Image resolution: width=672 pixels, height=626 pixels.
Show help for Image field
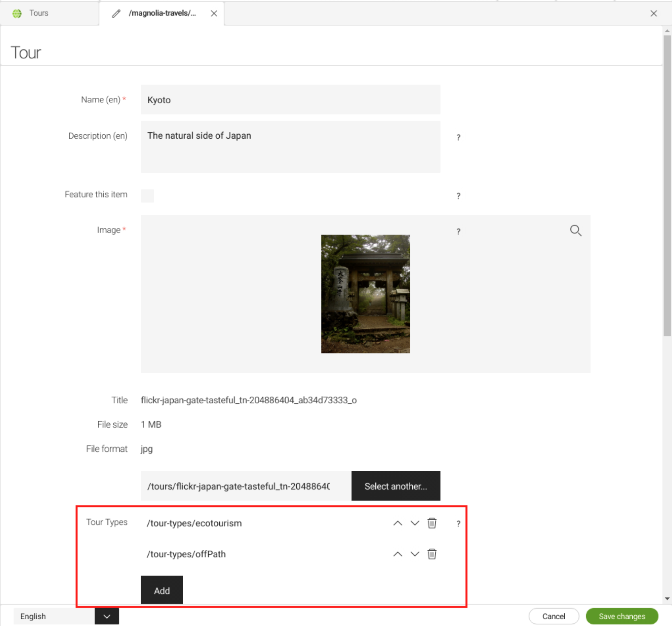pos(458,231)
